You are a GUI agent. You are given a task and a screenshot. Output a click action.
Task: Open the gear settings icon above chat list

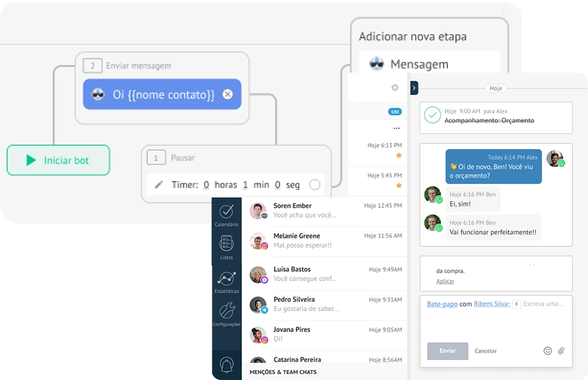point(395,88)
